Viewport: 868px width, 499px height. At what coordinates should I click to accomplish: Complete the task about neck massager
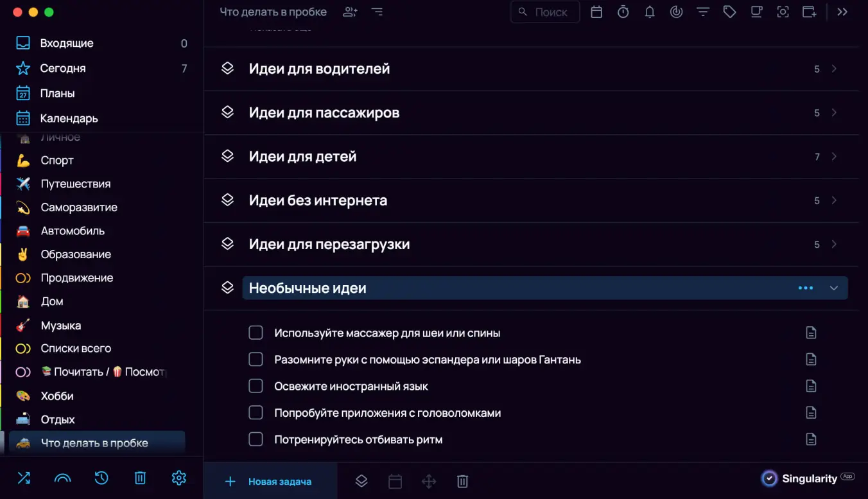coord(256,333)
